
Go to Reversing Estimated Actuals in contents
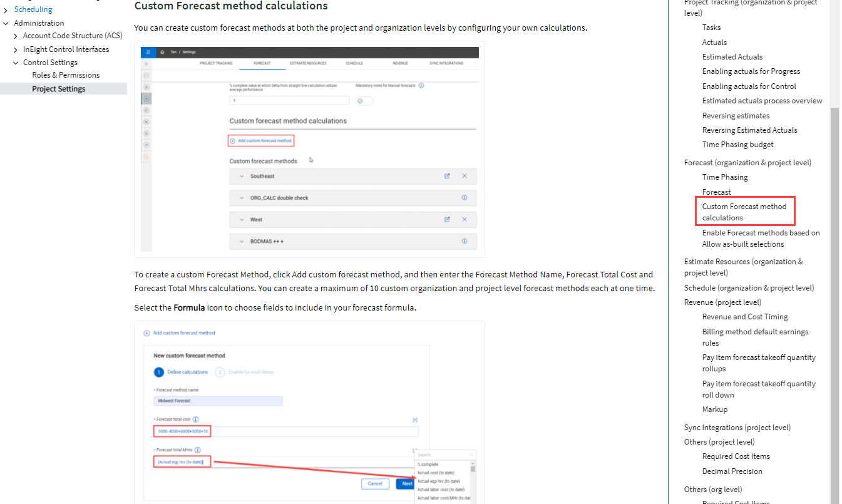(749, 130)
